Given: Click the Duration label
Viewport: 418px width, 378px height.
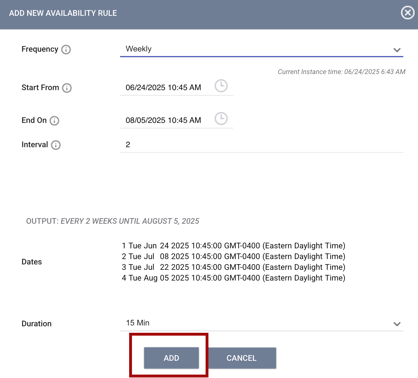Looking at the screenshot, I should click(x=36, y=324).
